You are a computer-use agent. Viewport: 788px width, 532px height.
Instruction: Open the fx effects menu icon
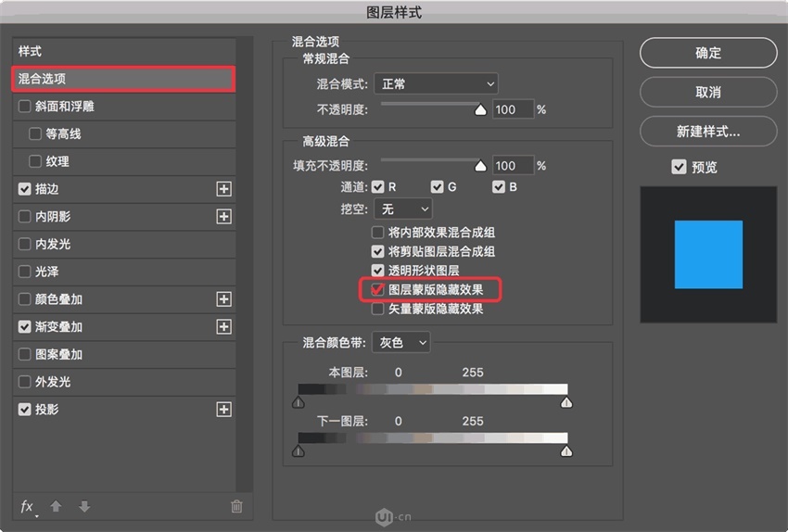pyautogui.click(x=28, y=506)
